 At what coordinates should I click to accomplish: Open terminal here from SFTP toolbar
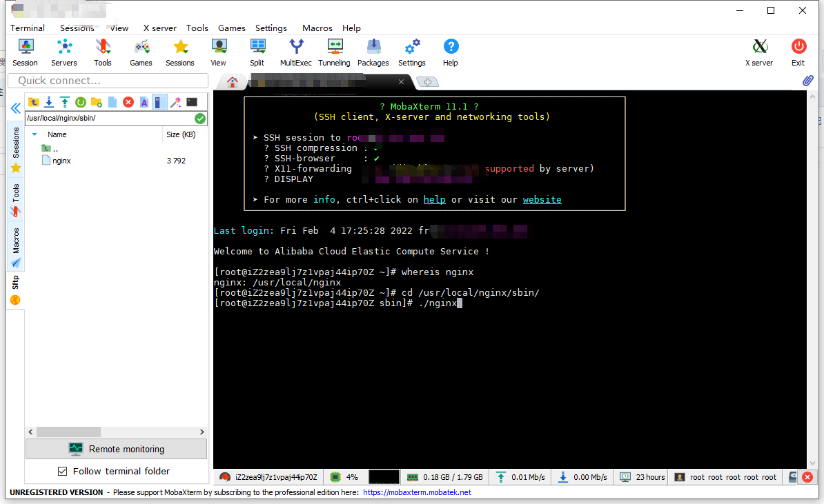(192, 102)
